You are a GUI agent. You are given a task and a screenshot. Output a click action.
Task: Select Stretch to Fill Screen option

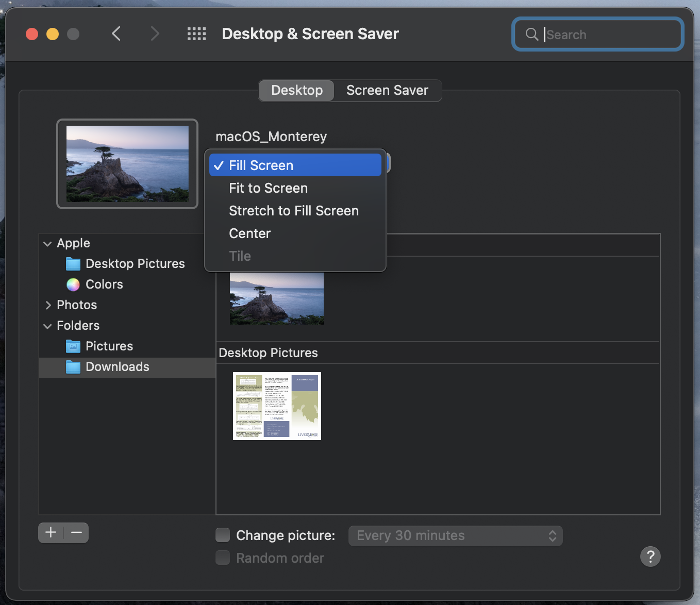tap(293, 211)
